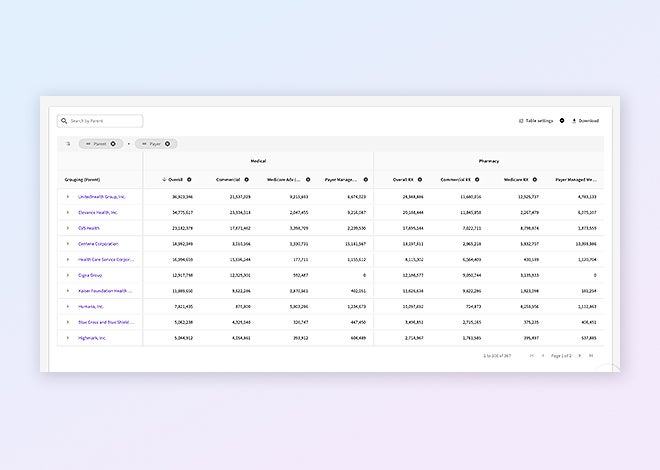Download the table data
660x470 pixels.
(x=585, y=120)
